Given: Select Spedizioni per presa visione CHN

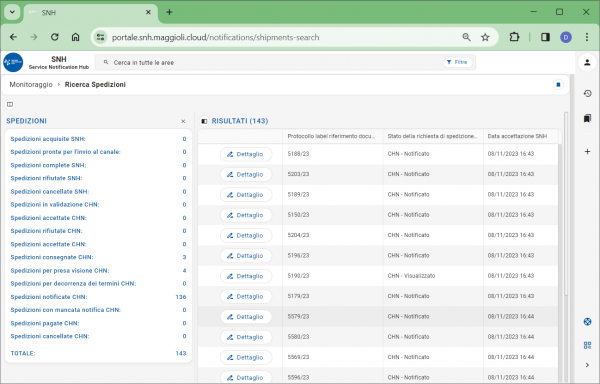Looking at the screenshot, I should click(98, 270).
